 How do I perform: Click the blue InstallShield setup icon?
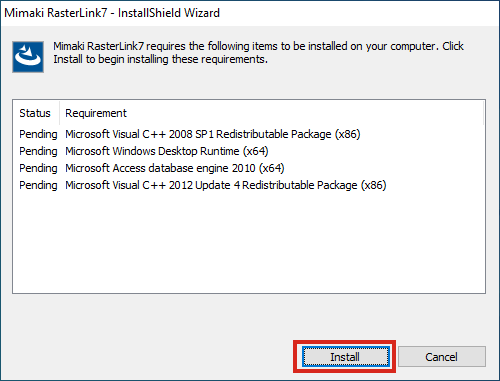pyautogui.click(x=28, y=57)
